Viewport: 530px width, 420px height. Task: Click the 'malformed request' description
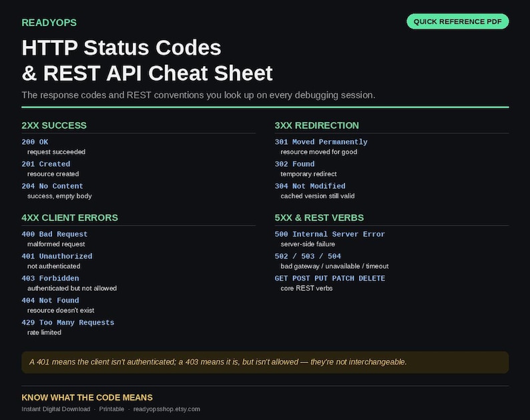click(x=56, y=244)
